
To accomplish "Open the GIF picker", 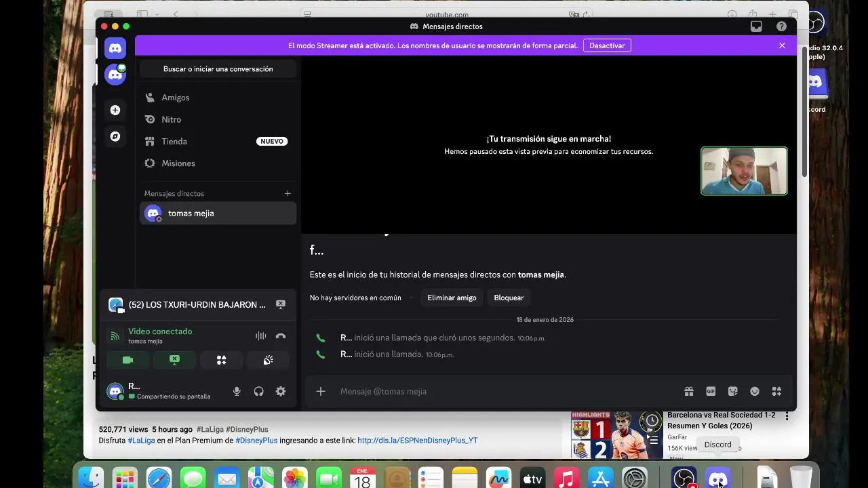I will click(711, 391).
